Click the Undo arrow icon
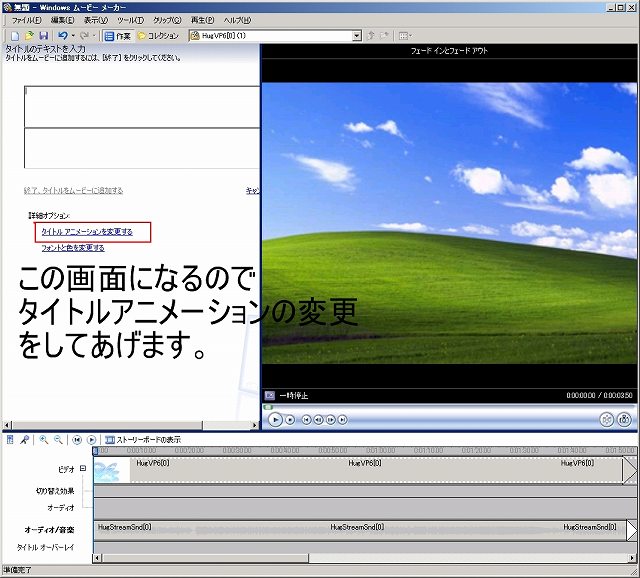640x578 pixels. 62,36
